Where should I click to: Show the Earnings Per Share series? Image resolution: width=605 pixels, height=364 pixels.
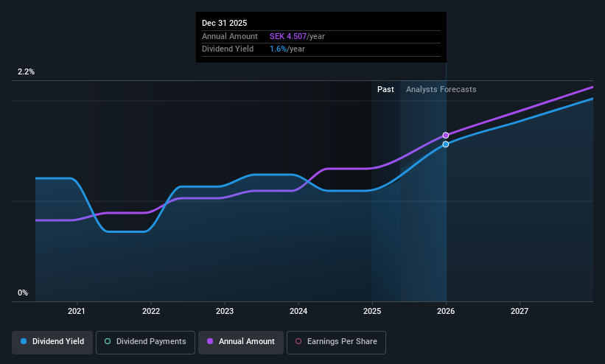click(x=336, y=343)
